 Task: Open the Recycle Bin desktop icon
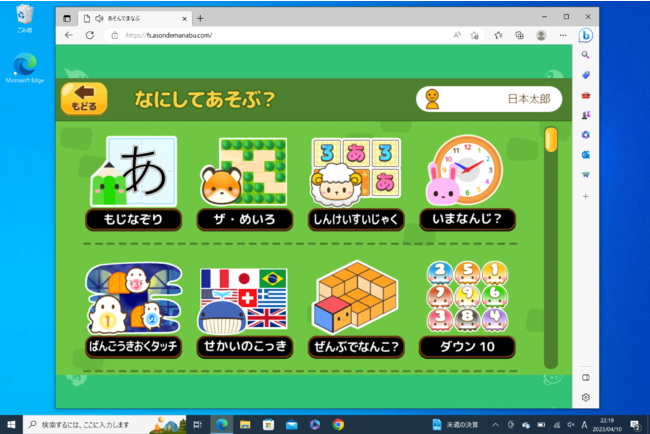(24, 19)
